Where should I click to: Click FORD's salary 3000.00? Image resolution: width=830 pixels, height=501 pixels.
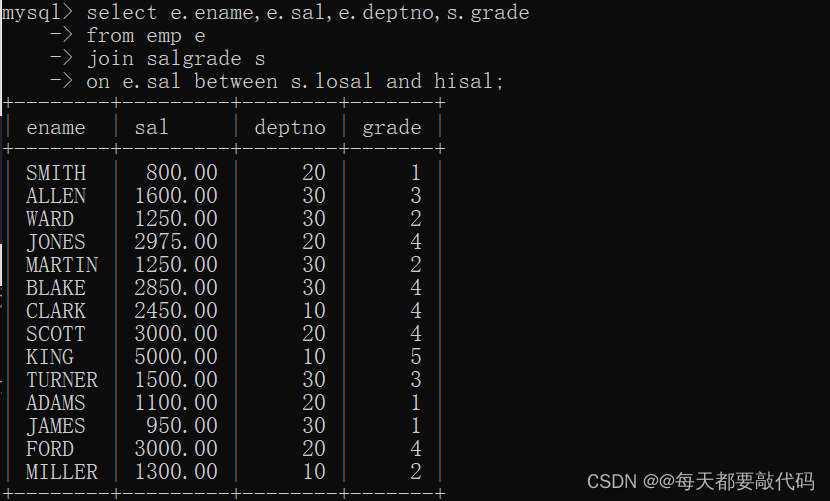click(176, 449)
